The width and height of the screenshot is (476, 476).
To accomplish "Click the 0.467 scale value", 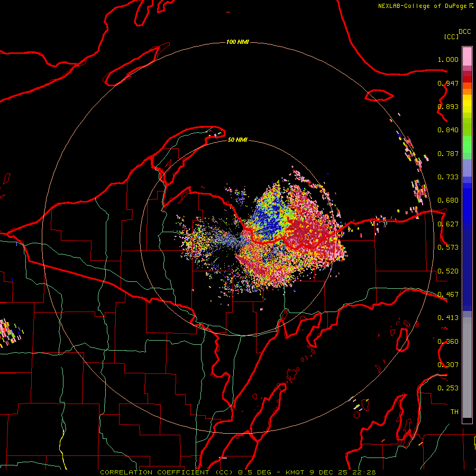I will tap(448, 295).
